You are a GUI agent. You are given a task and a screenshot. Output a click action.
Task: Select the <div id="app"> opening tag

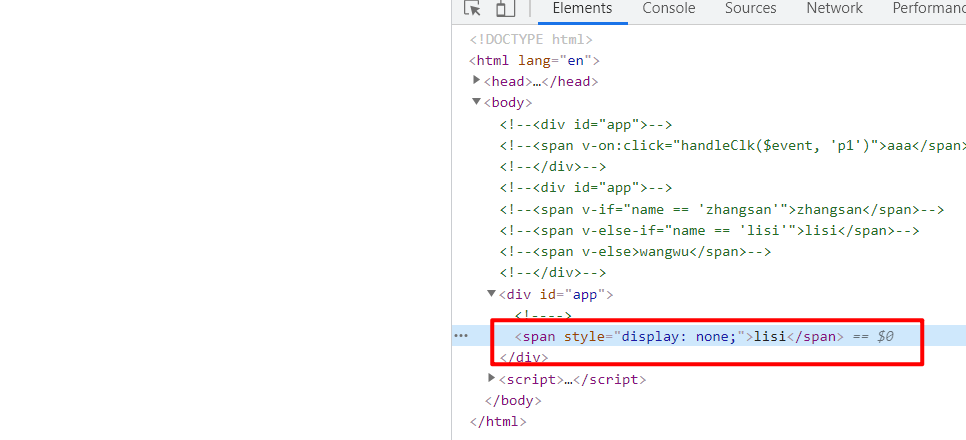556,295
